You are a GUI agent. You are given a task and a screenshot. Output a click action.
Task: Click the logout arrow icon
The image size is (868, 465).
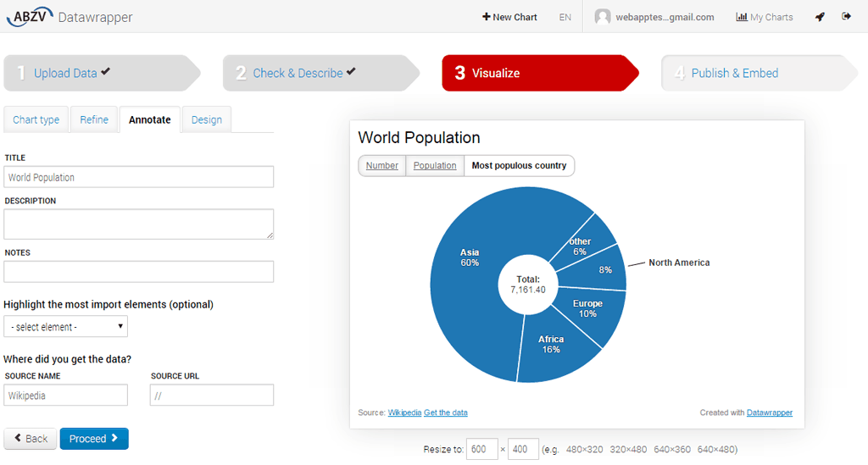pos(847,16)
